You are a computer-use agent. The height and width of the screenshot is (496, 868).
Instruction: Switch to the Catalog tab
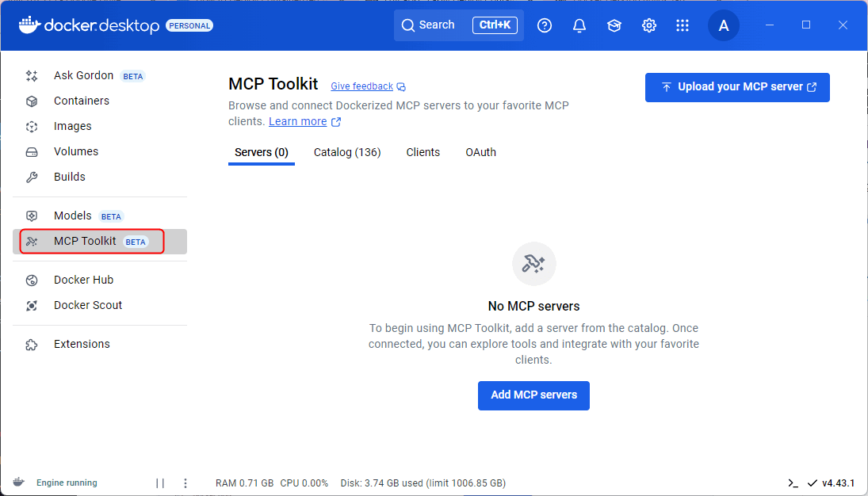tap(347, 152)
